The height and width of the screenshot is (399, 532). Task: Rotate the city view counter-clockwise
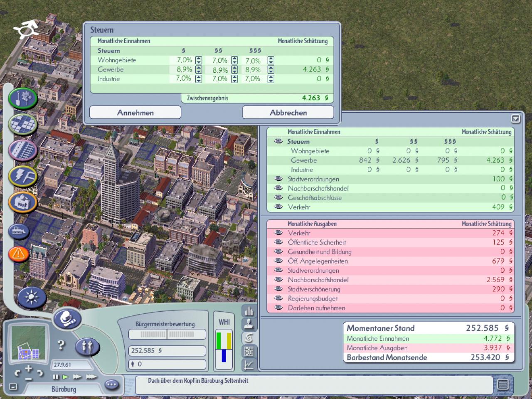point(17,373)
